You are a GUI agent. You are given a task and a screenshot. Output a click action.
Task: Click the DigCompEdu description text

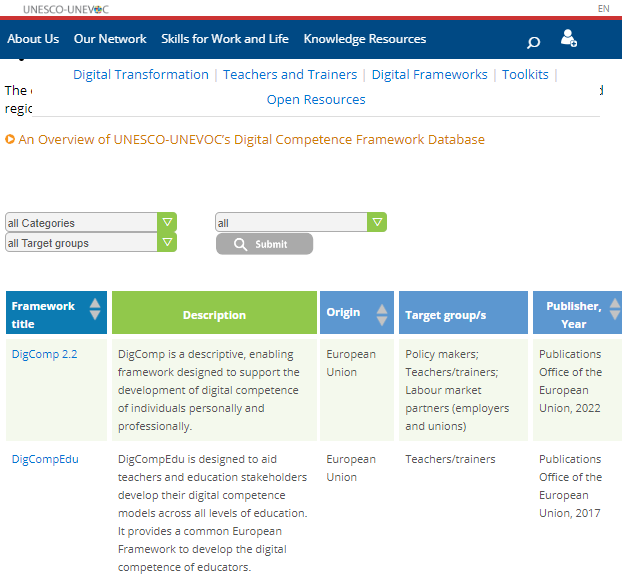tap(213, 513)
